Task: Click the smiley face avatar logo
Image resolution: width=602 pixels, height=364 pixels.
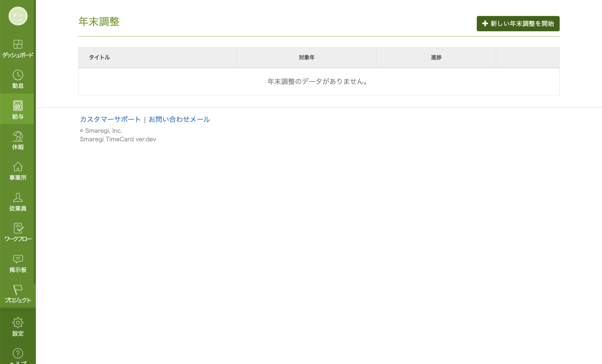Action: point(18,16)
